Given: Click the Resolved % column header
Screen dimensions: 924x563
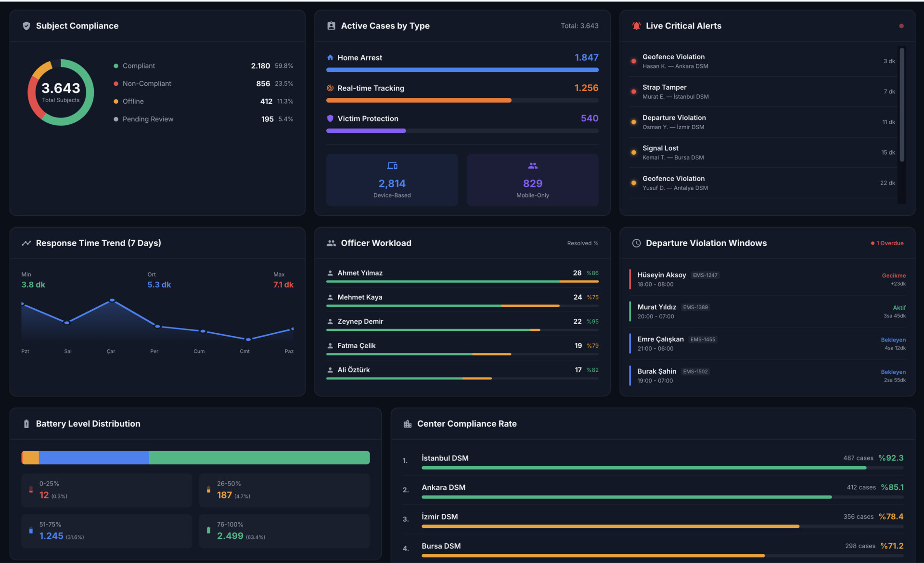Looking at the screenshot, I should pyautogui.click(x=582, y=243).
